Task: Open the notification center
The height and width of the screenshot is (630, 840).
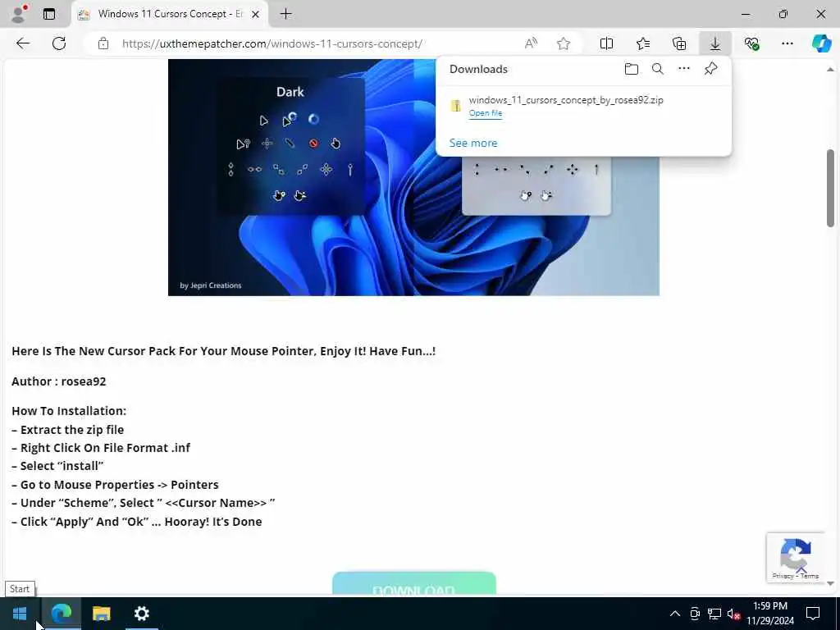Action: (x=813, y=614)
